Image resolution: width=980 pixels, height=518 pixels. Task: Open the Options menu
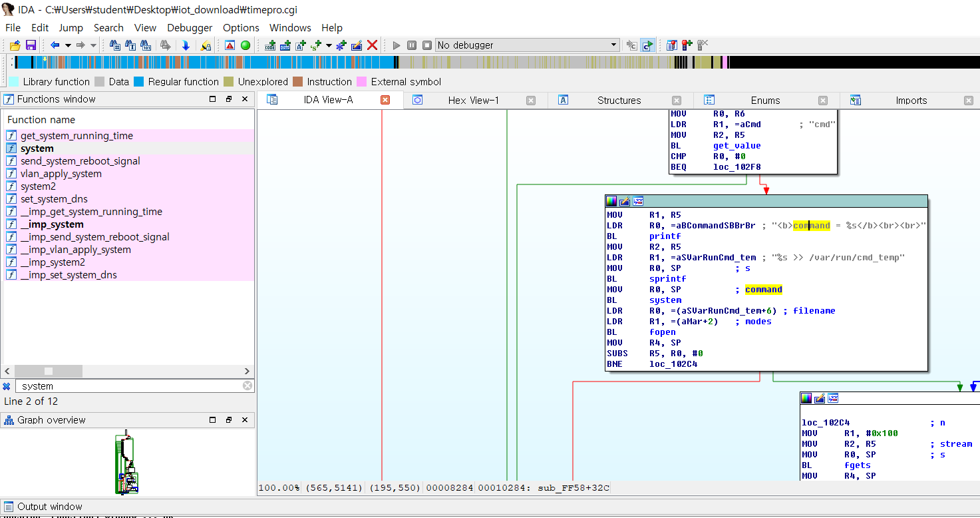click(241, 27)
